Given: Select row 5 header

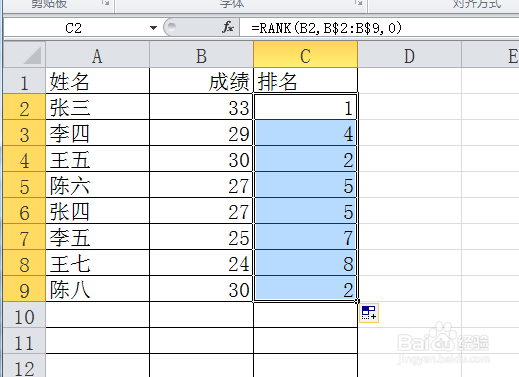Looking at the screenshot, I should (x=24, y=185).
